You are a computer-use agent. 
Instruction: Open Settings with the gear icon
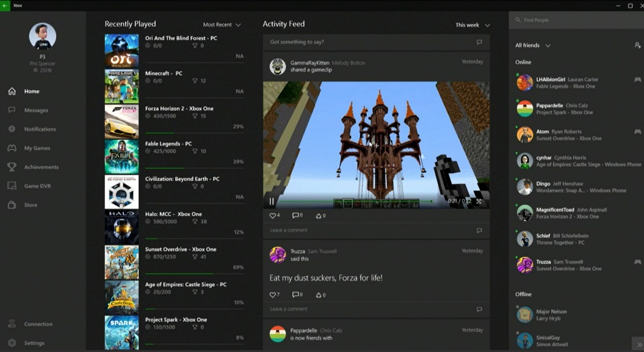pos(12,343)
